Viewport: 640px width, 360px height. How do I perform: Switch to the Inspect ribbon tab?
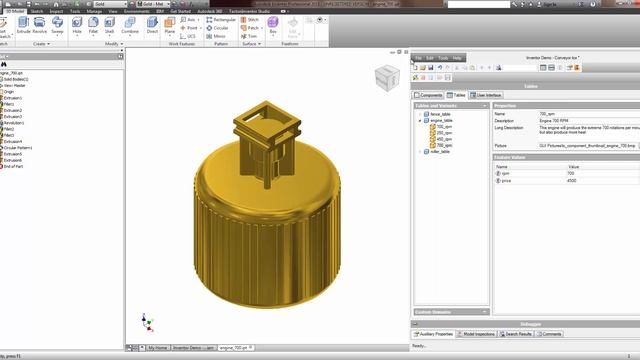coord(56,11)
